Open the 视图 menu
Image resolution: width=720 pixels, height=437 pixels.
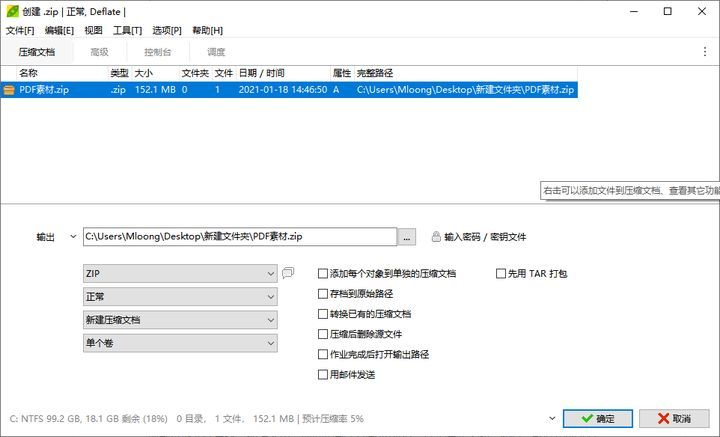coord(93,30)
